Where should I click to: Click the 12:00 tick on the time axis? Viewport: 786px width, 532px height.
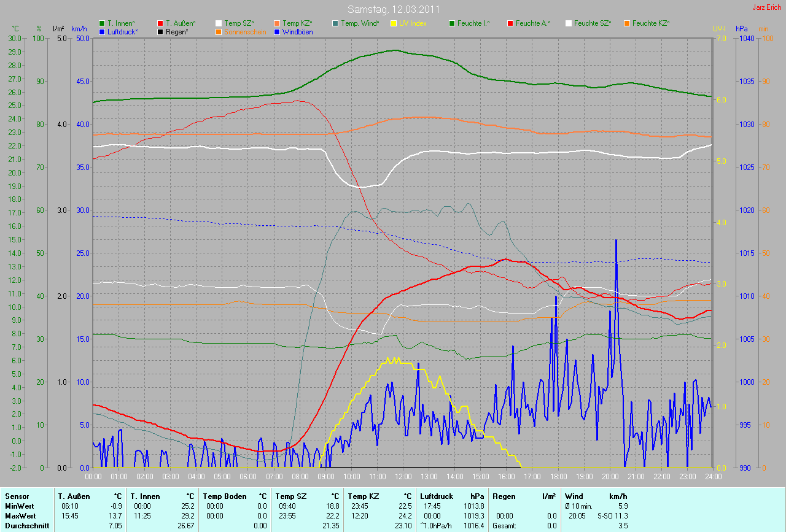(x=403, y=476)
